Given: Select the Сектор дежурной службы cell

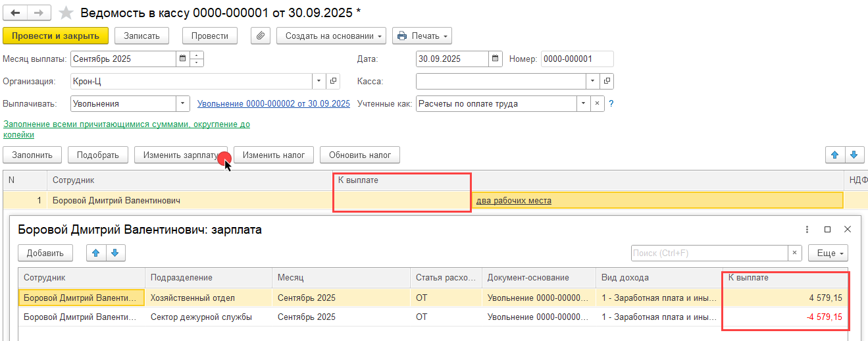Looking at the screenshot, I should 209,317.
